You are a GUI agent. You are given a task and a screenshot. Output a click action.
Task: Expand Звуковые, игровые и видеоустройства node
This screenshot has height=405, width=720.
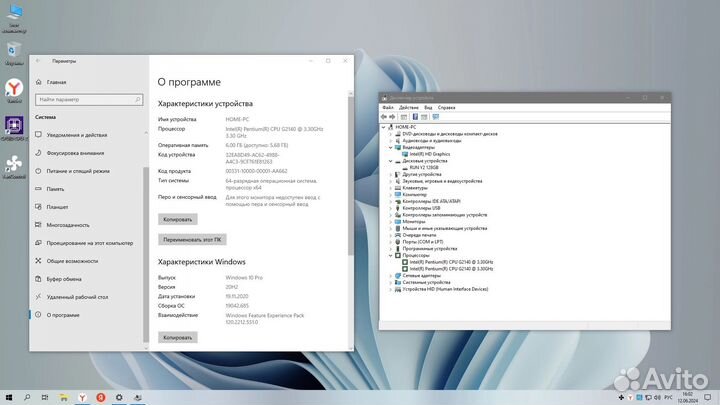391,181
